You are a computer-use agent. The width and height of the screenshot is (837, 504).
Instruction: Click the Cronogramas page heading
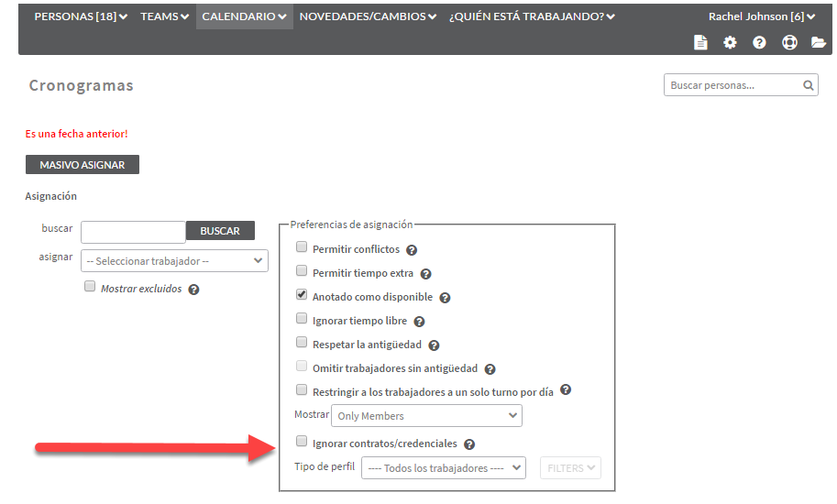tap(82, 86)
